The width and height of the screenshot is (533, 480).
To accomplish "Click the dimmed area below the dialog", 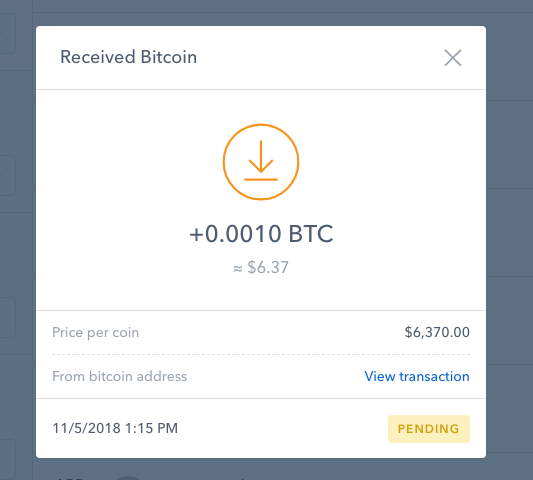I will 261,469.
